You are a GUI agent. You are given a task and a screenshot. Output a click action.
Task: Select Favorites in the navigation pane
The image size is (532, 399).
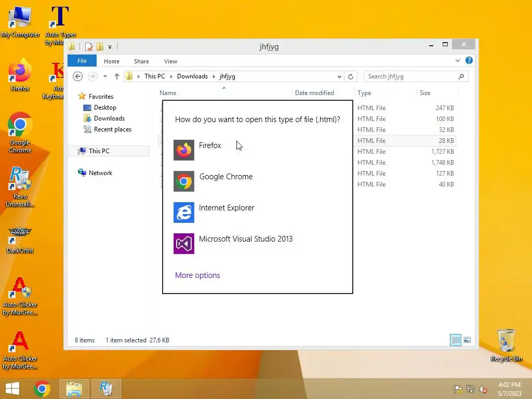[x=101, y=96]
